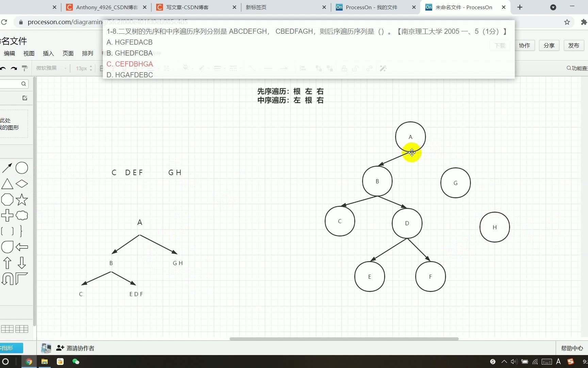Image resolution: width=588 pixels, height=368 pixels.
Task: Click the 分享 button
Action: [549, 45]
